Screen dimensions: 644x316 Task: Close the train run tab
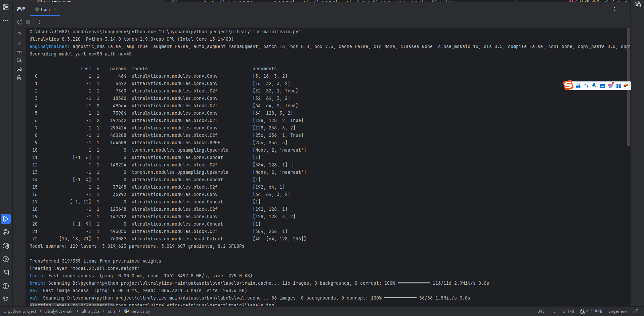(55, 9)
